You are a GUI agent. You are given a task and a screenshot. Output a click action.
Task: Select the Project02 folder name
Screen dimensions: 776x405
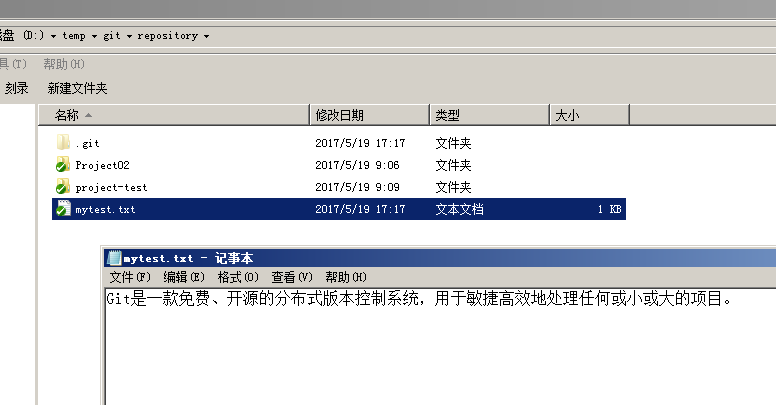(x=102, y=165)
